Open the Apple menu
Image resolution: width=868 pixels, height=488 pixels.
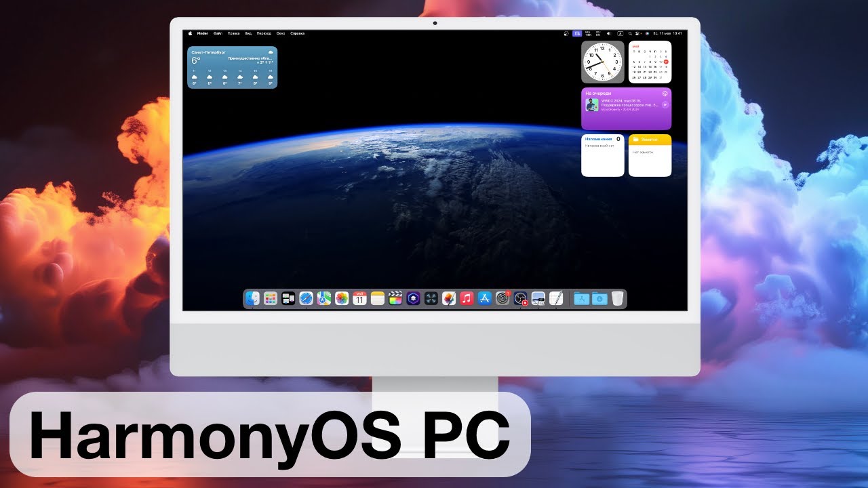point(191,33)
